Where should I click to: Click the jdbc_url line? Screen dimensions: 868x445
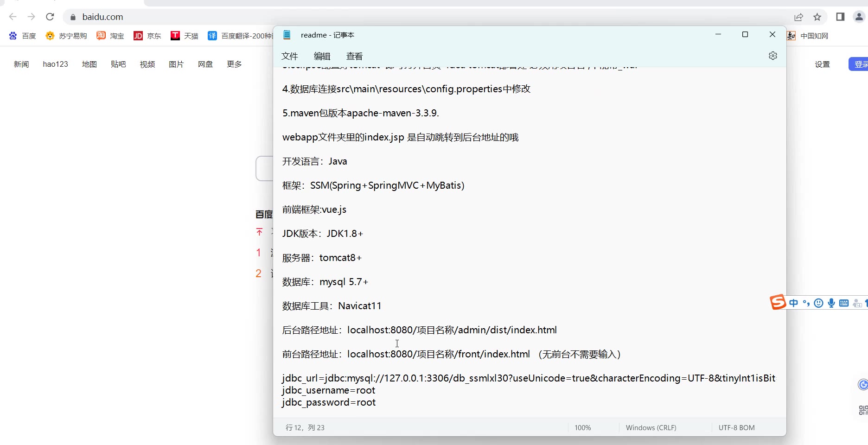(529, 378)
